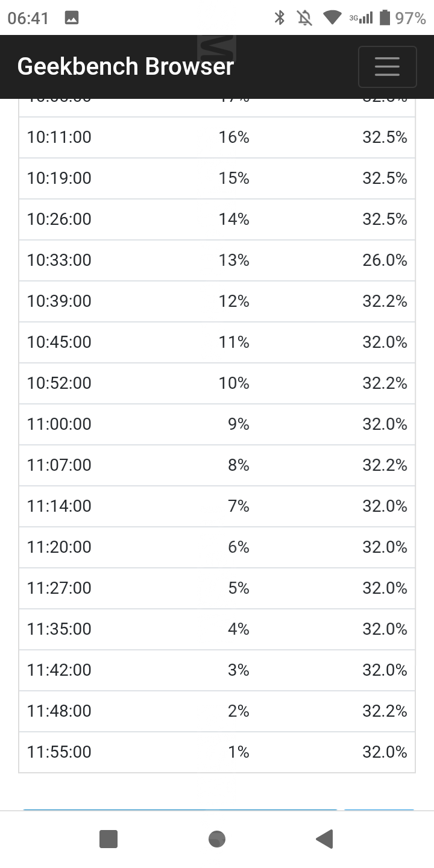This screenshot has height=868, width=434.
Task: Open recent apps with square button
Action: tap(108, 838)
